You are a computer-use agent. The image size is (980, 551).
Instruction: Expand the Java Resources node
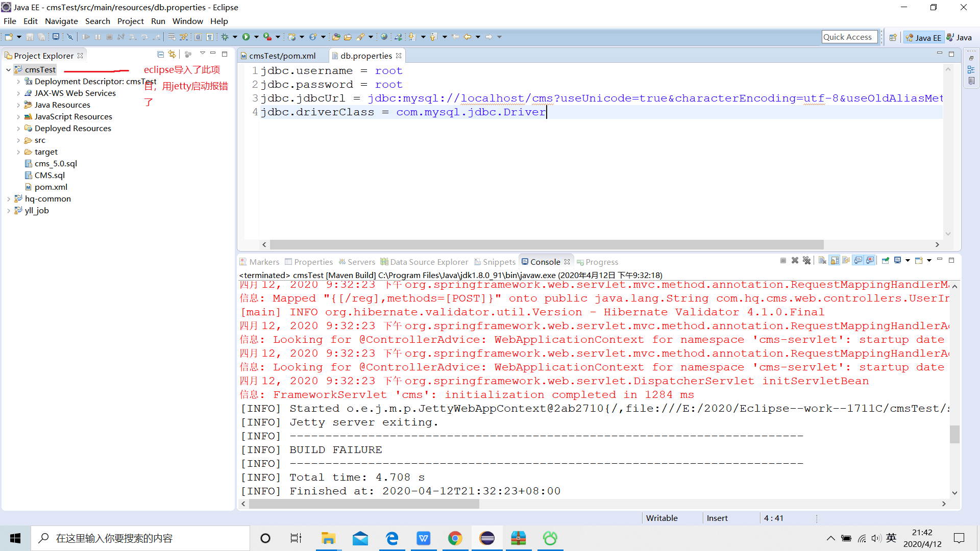click(x=18, y=105)
